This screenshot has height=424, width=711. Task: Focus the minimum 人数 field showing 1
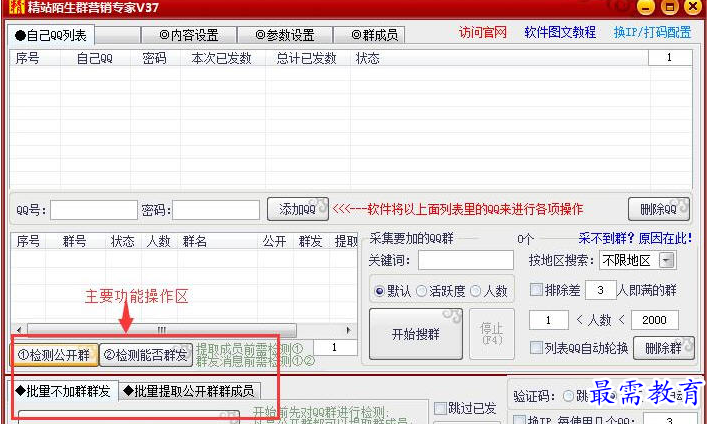[x=548, y=320]
